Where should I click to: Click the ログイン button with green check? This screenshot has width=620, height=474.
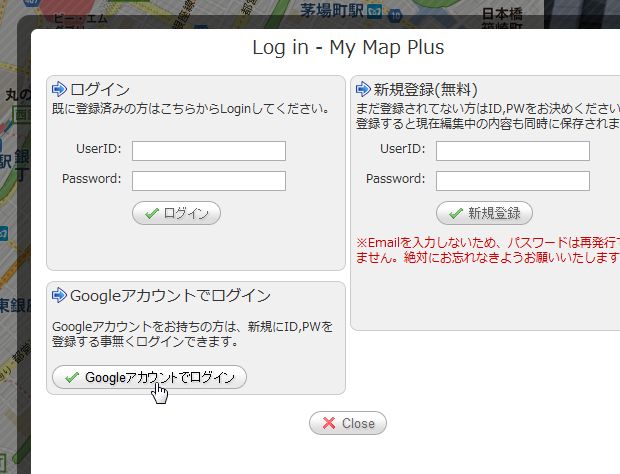coord(176,213)
